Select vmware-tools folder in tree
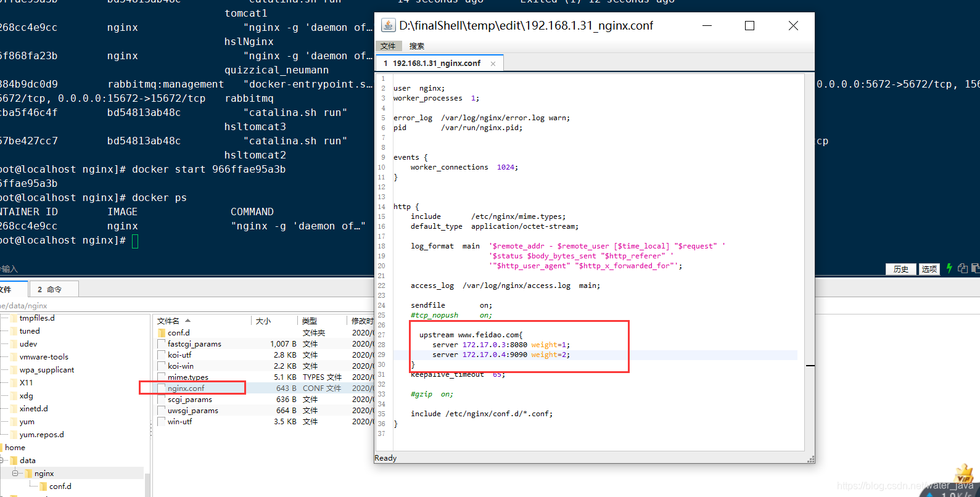Image resolution: width=980 pixels, height=497 pixels. (44, 357)
